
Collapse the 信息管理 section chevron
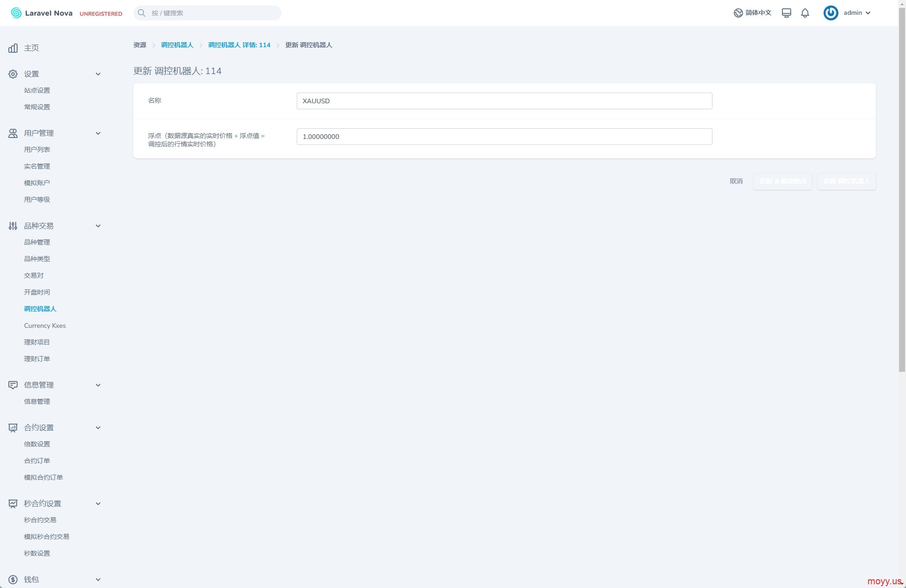[98, 385]
